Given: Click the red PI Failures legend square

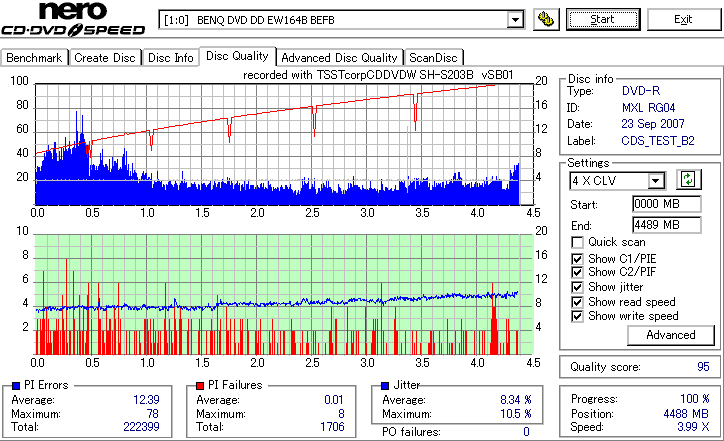Looking at the screenshot, I should pyautogui.click(x=200, y=386).
